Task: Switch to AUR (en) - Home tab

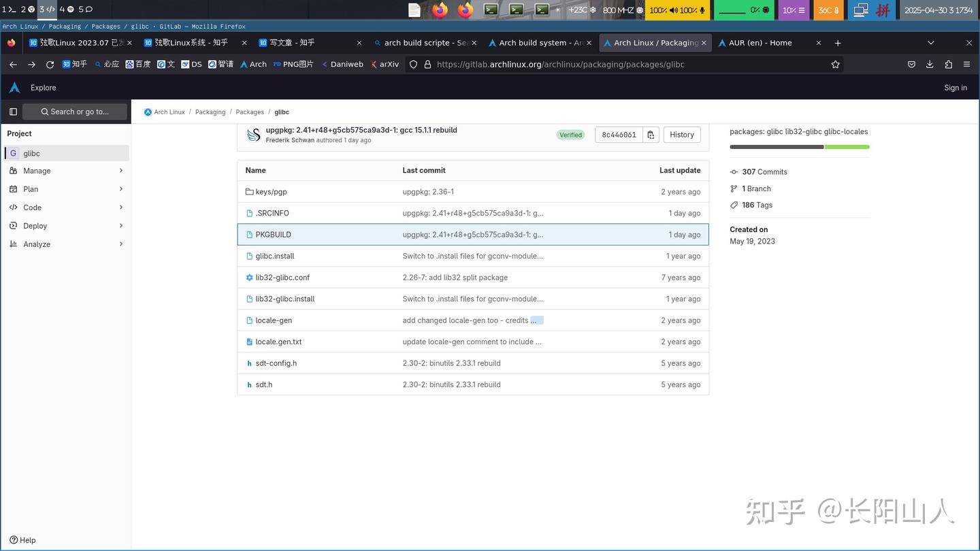Action: click(769, 43)
